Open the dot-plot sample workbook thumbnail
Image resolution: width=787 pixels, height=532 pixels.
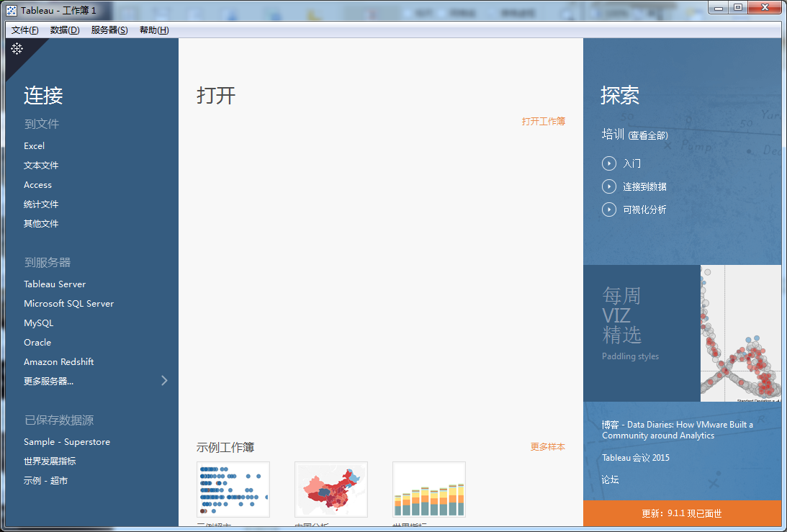[233, 490]
